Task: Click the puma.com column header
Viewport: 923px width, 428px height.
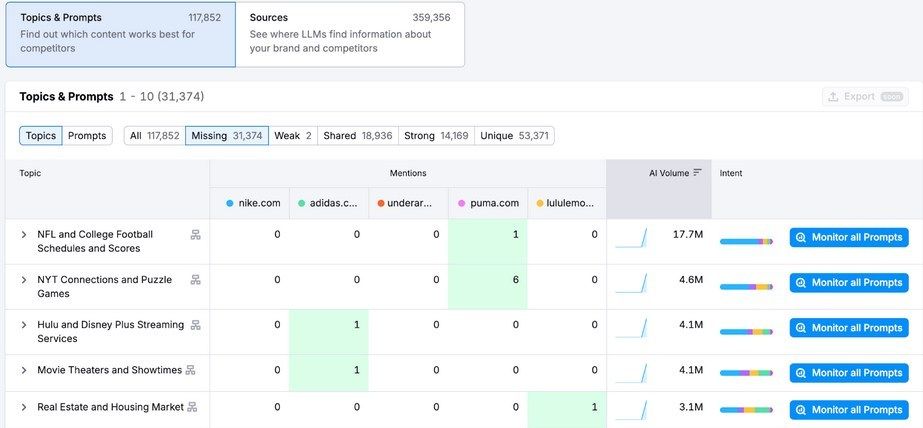Action: click(x=488, y=203)
